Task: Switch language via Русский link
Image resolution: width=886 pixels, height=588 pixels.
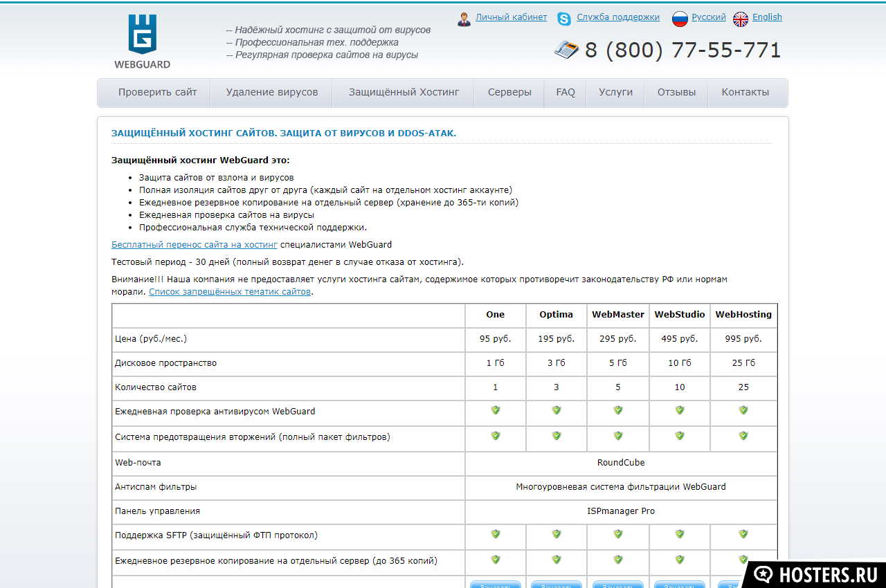Action: point(709,17)
